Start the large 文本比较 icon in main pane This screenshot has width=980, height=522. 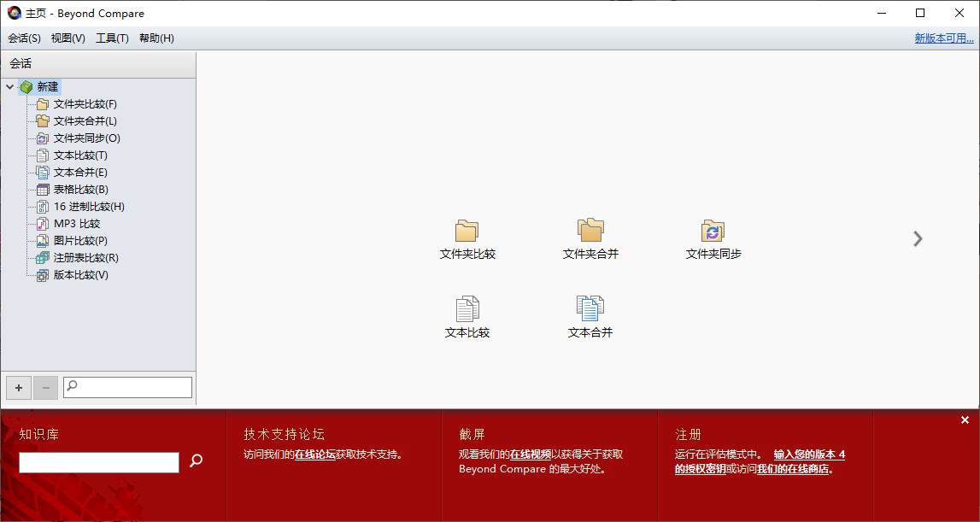[467, 308]
